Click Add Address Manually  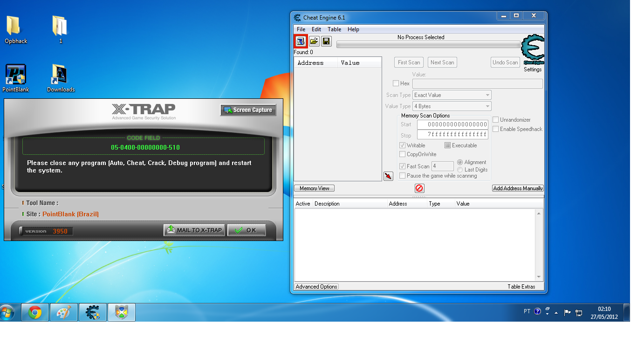pos(518,188)
